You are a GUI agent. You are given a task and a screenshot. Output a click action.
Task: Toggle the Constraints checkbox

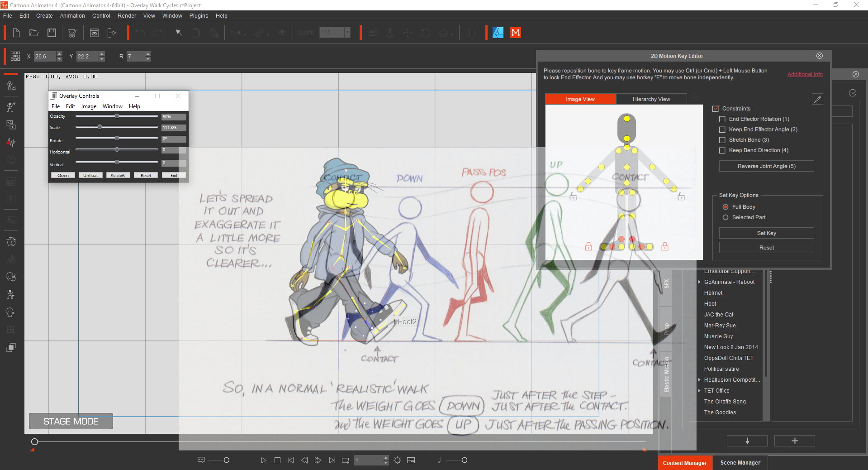[716, 109]
